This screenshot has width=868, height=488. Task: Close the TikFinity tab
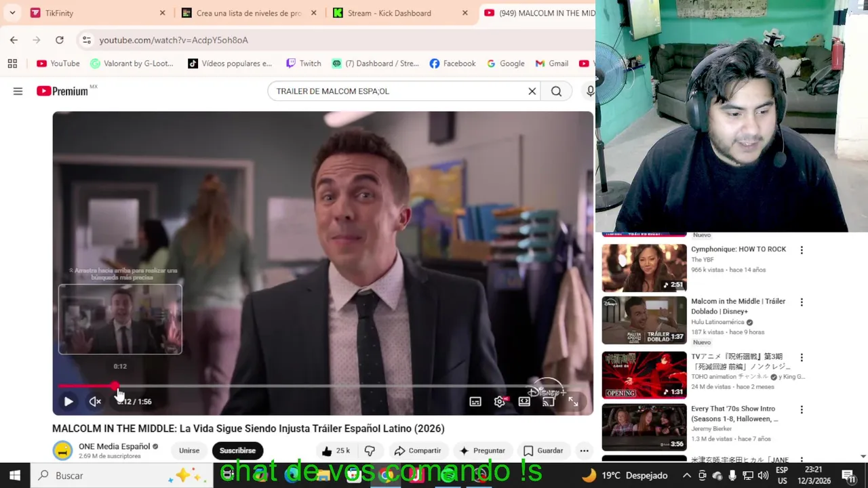tap(162, 13)
